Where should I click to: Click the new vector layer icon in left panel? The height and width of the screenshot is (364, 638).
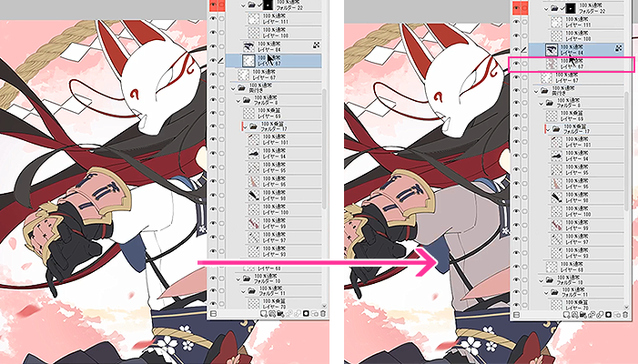(x=272, y=314)
